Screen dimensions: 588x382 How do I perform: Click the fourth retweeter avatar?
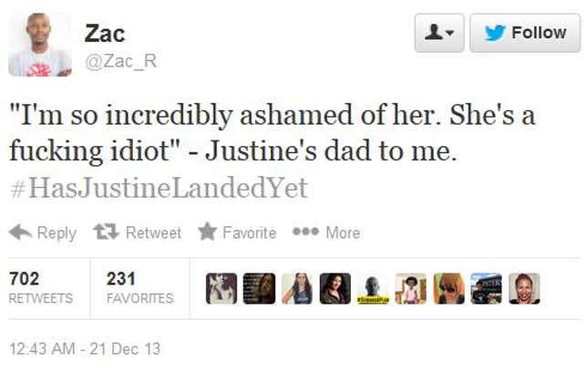(335, 288)
